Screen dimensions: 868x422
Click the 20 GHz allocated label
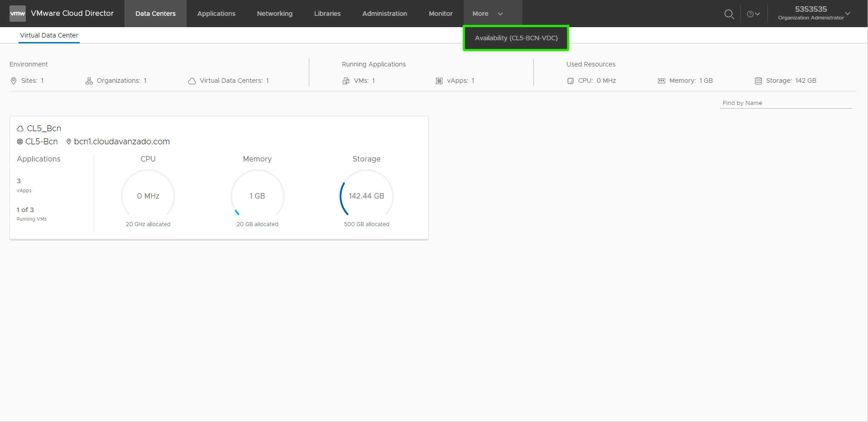tap(148, 224)
